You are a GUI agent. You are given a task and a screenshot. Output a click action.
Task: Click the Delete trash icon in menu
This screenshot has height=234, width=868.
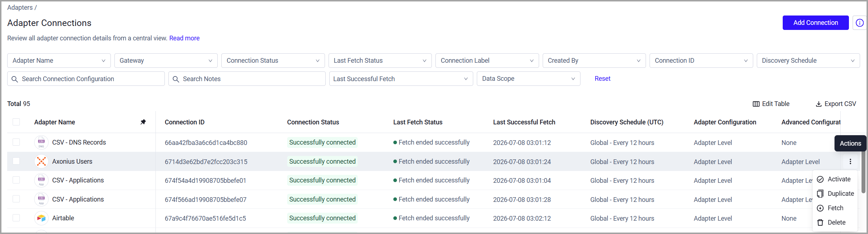click(x=820, y=222)
